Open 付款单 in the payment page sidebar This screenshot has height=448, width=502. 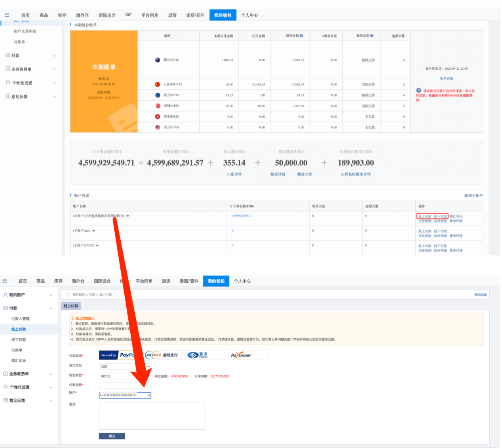click(x=17, y=350)
